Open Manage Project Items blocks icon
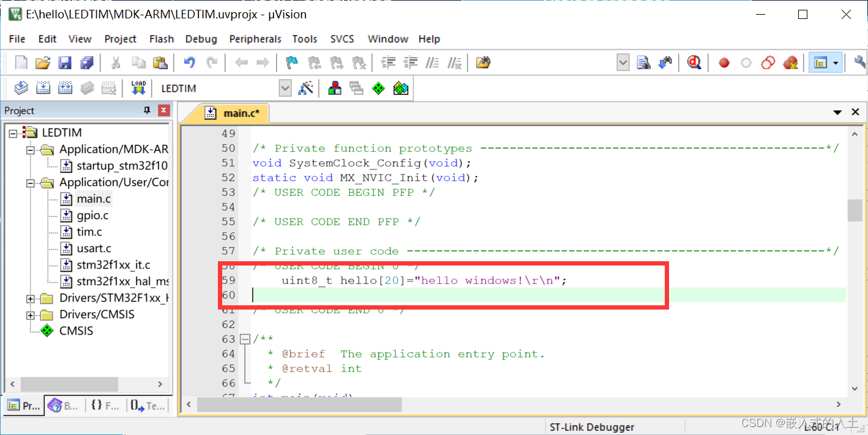This screenshot has height=435, width=868. [x=335, y=88]
